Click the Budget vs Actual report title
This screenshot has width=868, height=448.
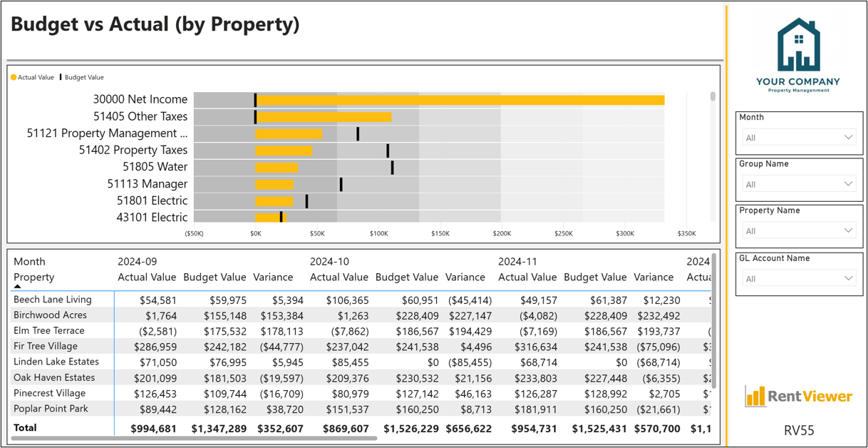click(x=155, y=24)
